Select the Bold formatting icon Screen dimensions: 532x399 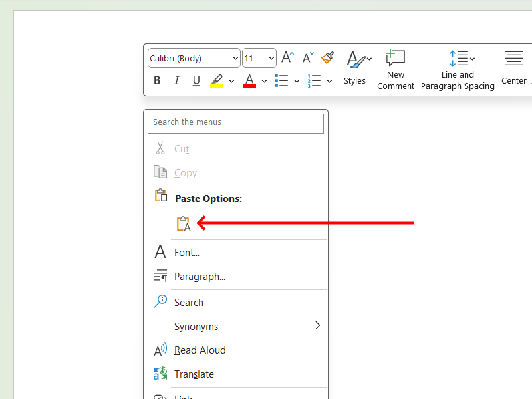(x=157, y=80)
